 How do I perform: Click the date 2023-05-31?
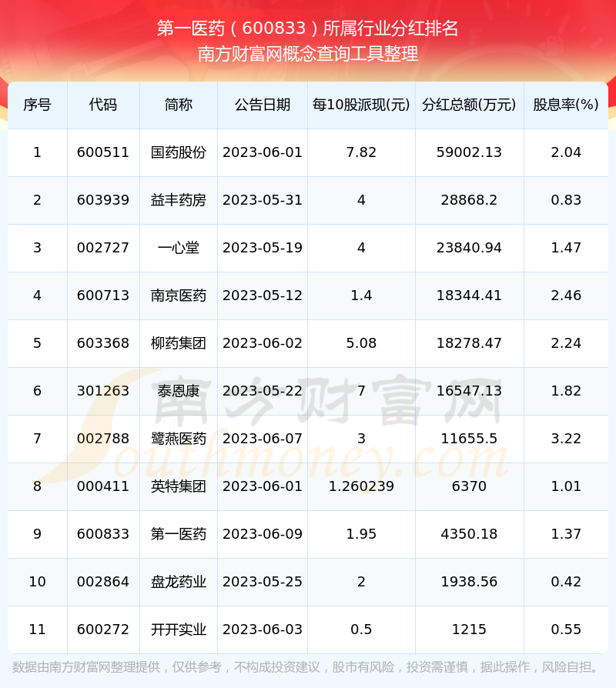(x=263, y=200)
